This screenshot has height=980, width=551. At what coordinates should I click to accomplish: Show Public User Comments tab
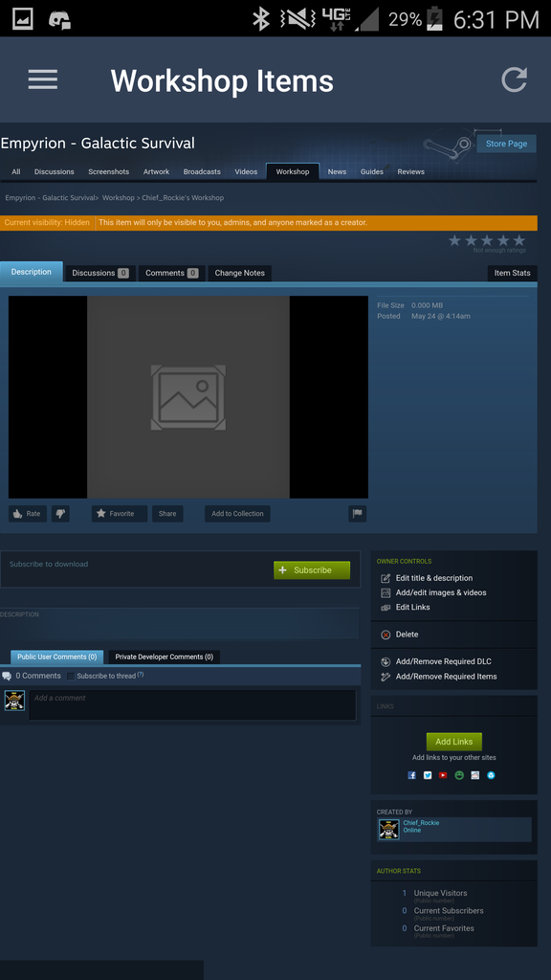56,657
